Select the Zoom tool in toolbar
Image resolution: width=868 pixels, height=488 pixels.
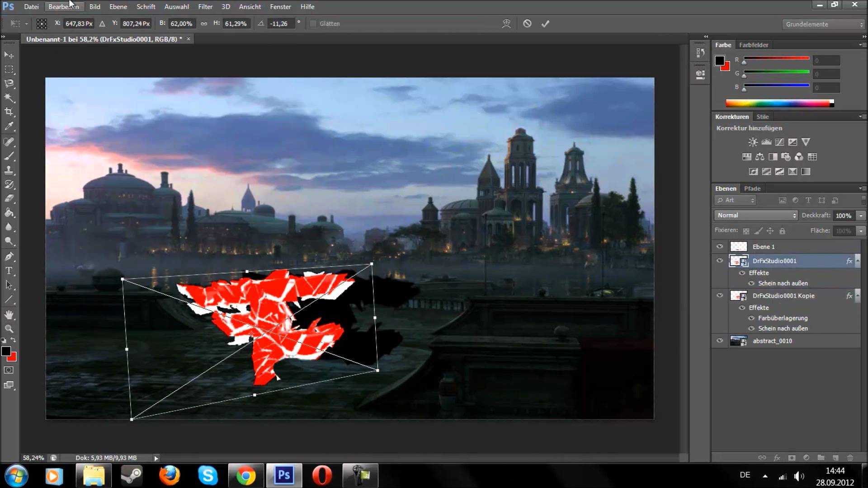coord(9,329)
